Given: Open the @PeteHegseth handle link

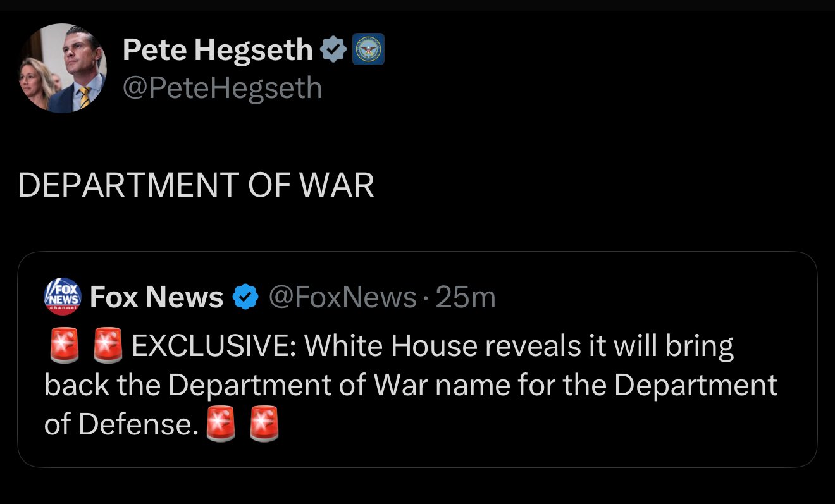Looking at the screenshot, I should click(222, 88).
